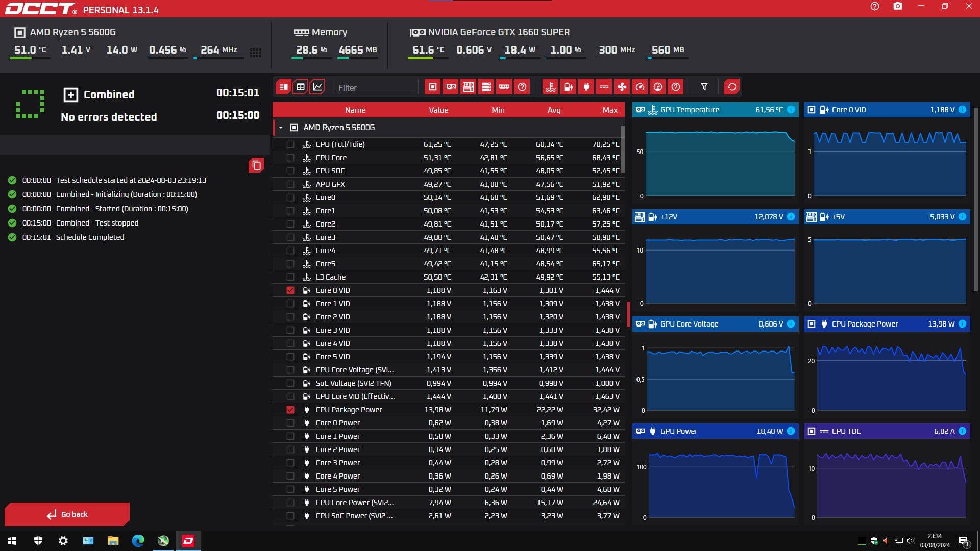Toggle fan sensor type filter
The width and height of the screenshot is (980, 551).
(x=622, y=87)
